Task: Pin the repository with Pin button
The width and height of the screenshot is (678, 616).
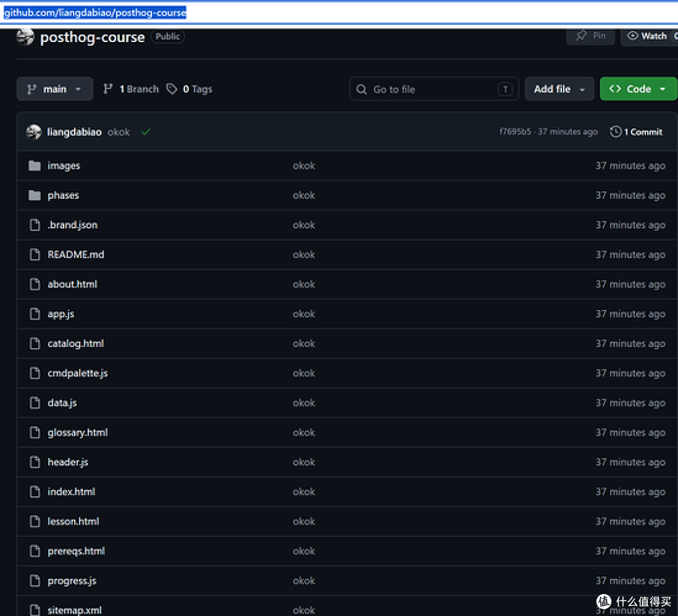Action: (591, 36)
